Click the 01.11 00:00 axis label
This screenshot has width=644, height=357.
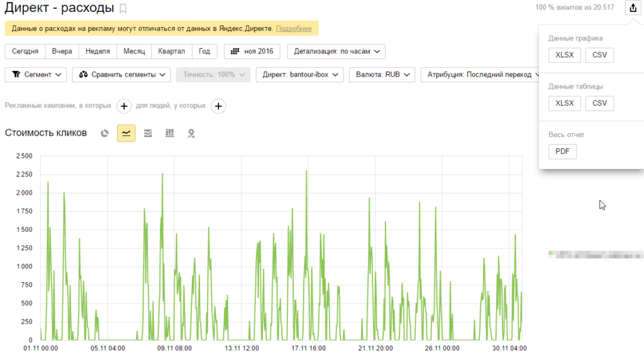coord(41,348)
